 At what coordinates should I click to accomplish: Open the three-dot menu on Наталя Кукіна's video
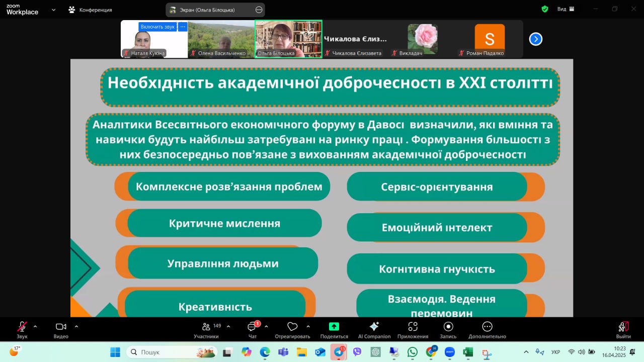[183, 27]
